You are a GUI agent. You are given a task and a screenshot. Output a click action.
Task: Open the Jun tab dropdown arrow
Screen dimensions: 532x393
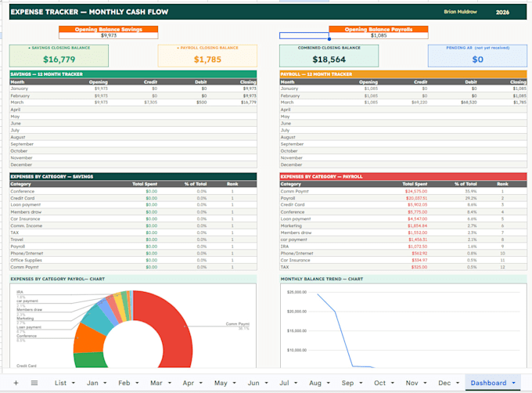pyautogui.click(x=266, y=383)
